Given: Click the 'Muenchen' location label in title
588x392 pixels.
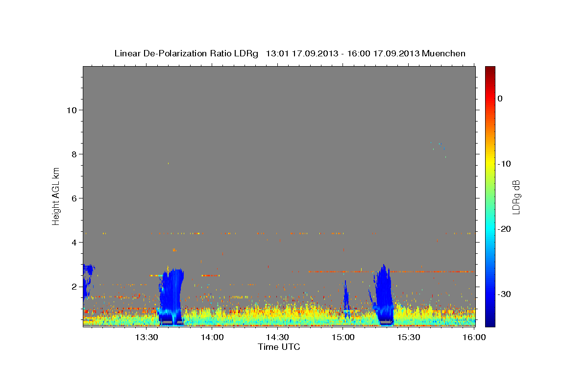Looking at the screenshot, I should click(x=444, y=53).
